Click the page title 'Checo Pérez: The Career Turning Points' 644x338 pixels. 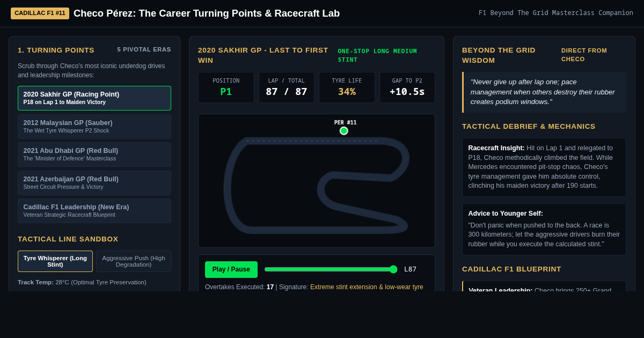(207, 13)
